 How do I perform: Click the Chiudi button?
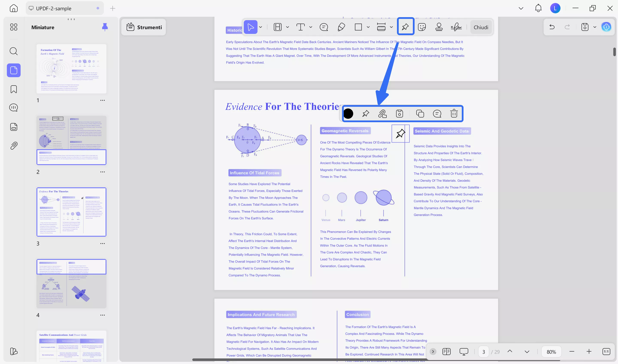[x=481, y=27]
